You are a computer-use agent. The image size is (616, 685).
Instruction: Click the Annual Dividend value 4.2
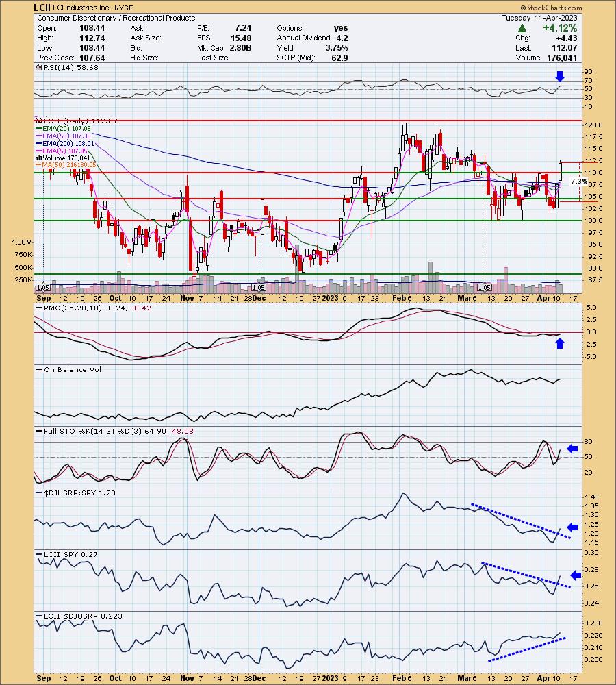click(342, 38)
